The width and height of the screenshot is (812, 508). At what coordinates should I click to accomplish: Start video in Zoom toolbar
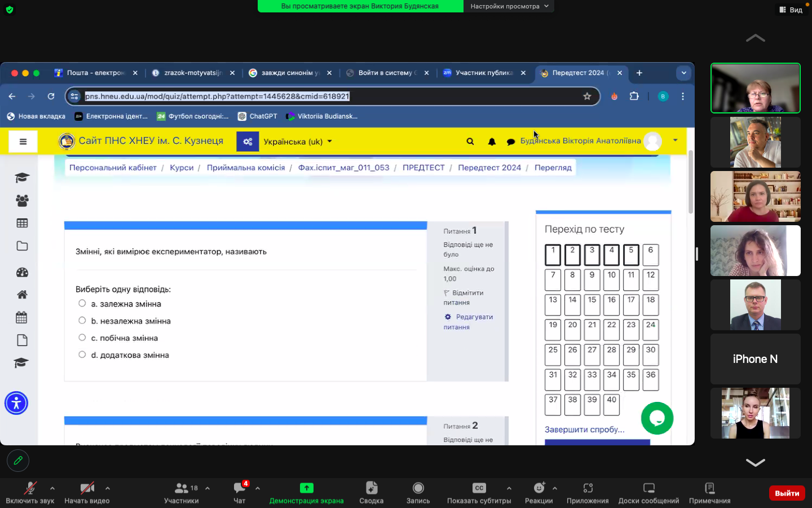tap(87, 492)
